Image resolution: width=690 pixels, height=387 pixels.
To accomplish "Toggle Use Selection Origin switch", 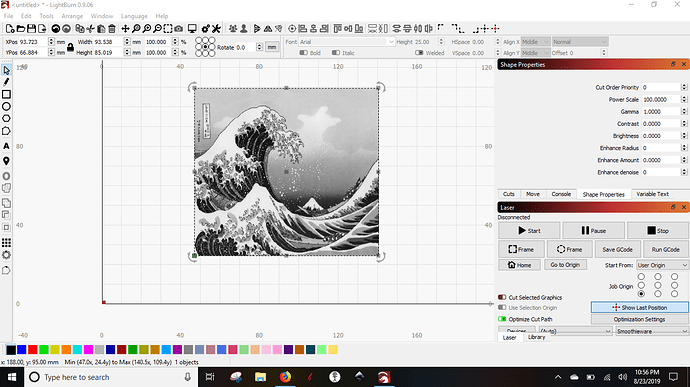I will pos(502,308).
